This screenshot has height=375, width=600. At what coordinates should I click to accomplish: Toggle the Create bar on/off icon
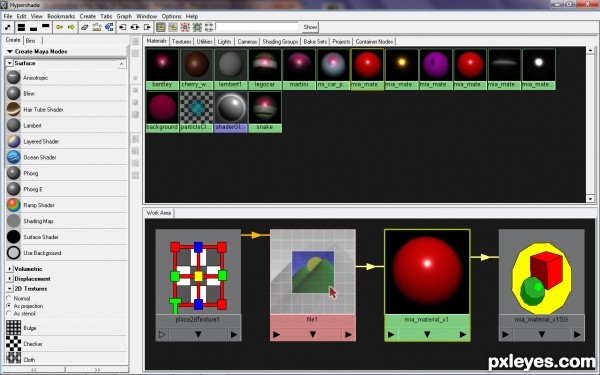pyautogui.click(x=8, y=27)
